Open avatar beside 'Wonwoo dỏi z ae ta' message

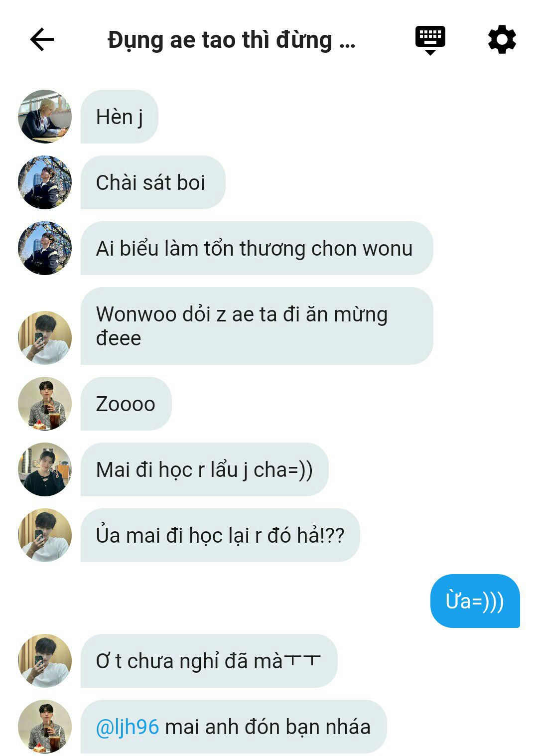[x=45, y=338]
